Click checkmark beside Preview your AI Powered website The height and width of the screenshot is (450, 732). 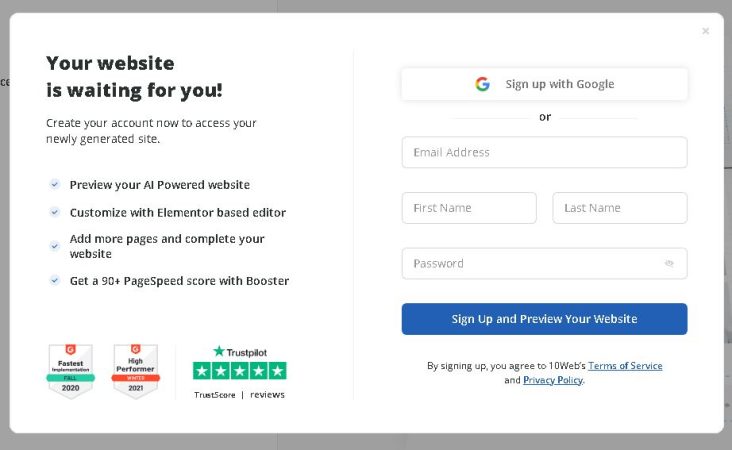tap(55, 184)
